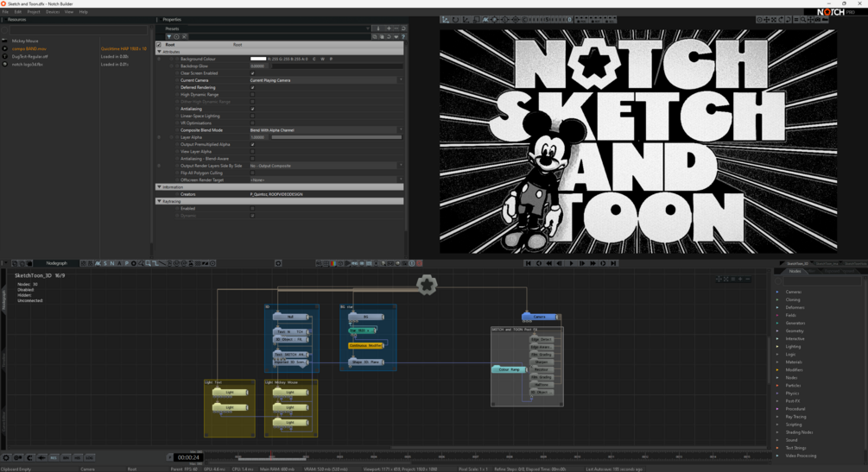Click the BIN button in bottom toolbar

(x=66, y=457)
